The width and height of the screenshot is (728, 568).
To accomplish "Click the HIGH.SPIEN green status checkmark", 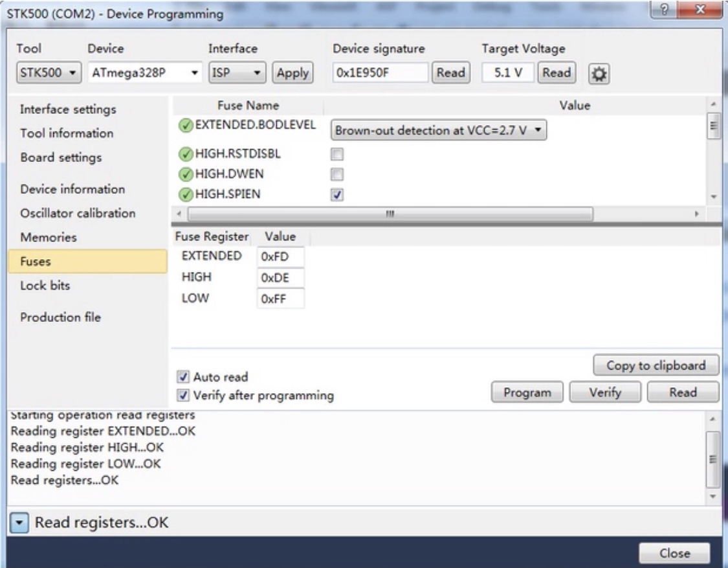I will pyautogui.click(x=186, y=194).
